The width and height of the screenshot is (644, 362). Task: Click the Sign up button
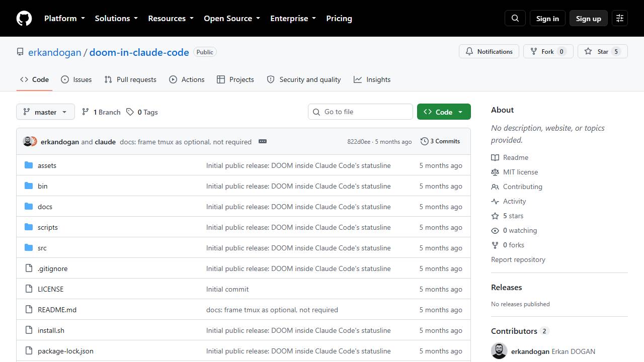[x=589, y=18]
